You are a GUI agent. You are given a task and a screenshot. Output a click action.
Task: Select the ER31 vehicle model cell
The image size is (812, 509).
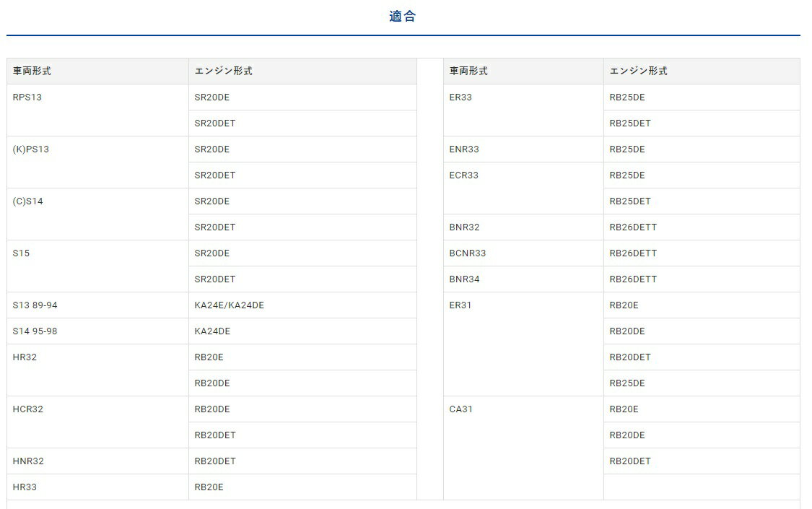point(460,305)
